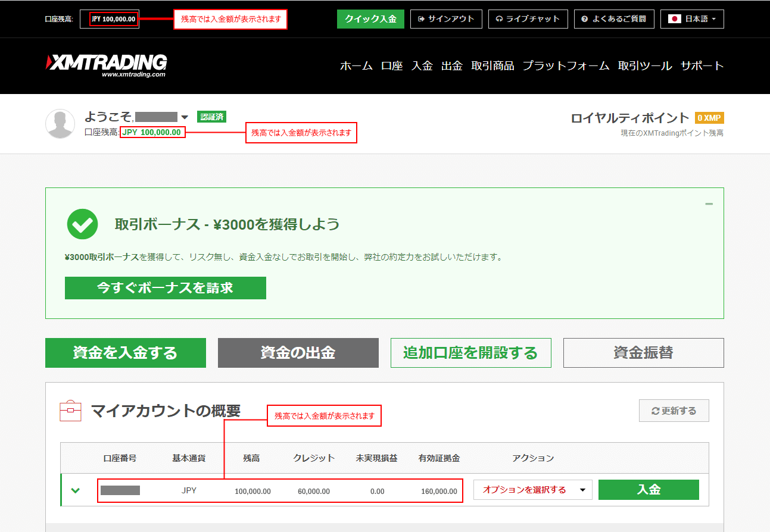Expand the username dropdown arrow

coord(185,117)
